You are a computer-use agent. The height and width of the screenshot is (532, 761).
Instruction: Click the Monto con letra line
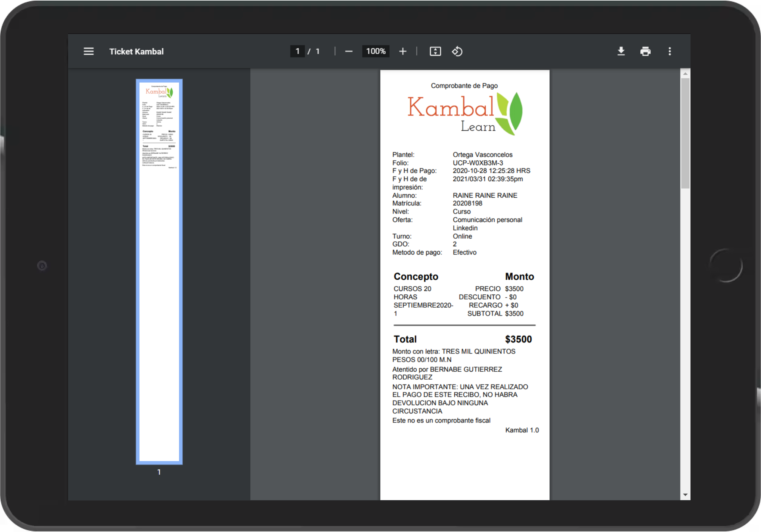click(x=454, y=356)
